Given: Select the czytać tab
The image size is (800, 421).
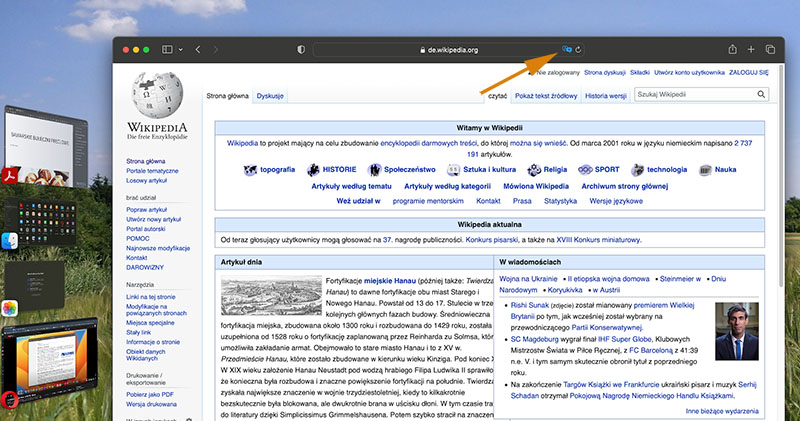Looking at the screenshot, I should point(497,96).
